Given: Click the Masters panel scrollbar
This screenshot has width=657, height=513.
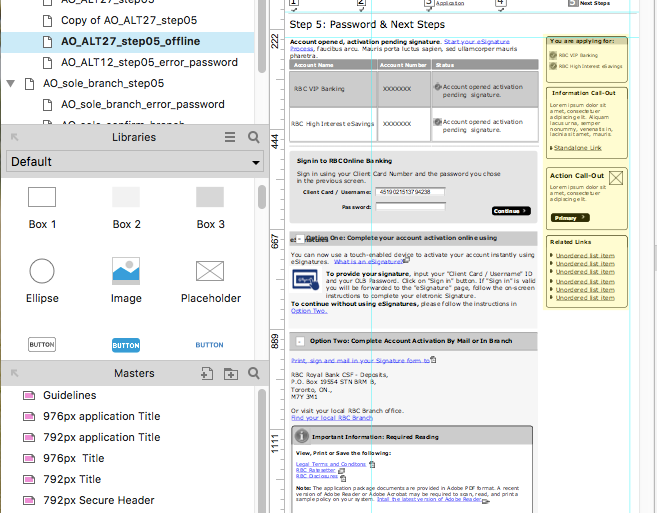Looking at the screenshot, I should (262, 451).
